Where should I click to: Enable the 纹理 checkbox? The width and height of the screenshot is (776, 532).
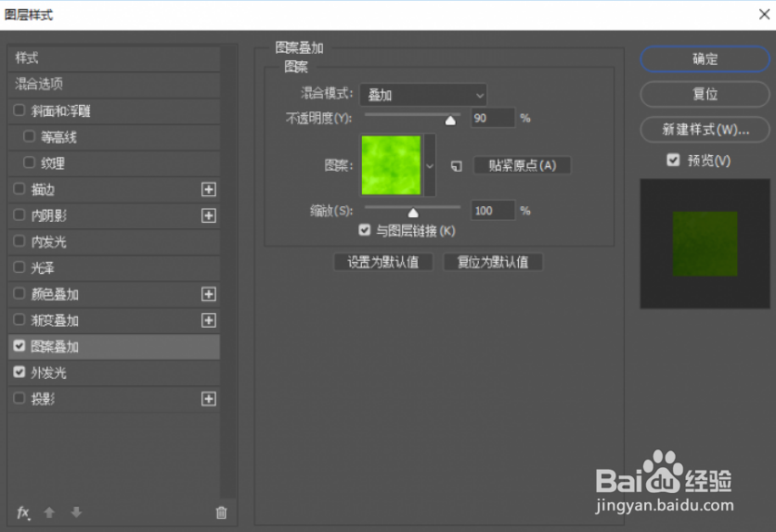point(29,162)
